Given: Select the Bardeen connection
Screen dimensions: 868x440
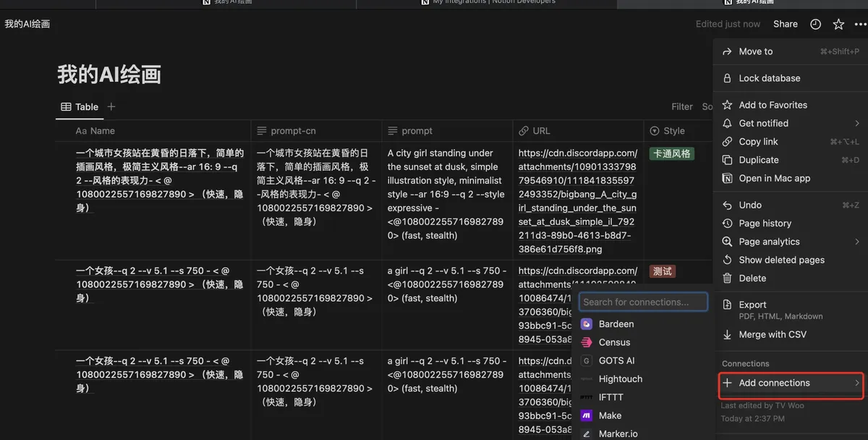Looking at the screenshot, I should 616,324.
